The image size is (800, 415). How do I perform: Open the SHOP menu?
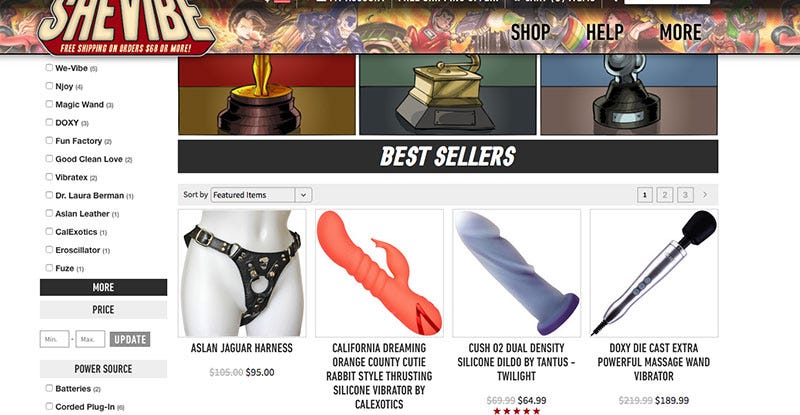click(x=531, y=33)
